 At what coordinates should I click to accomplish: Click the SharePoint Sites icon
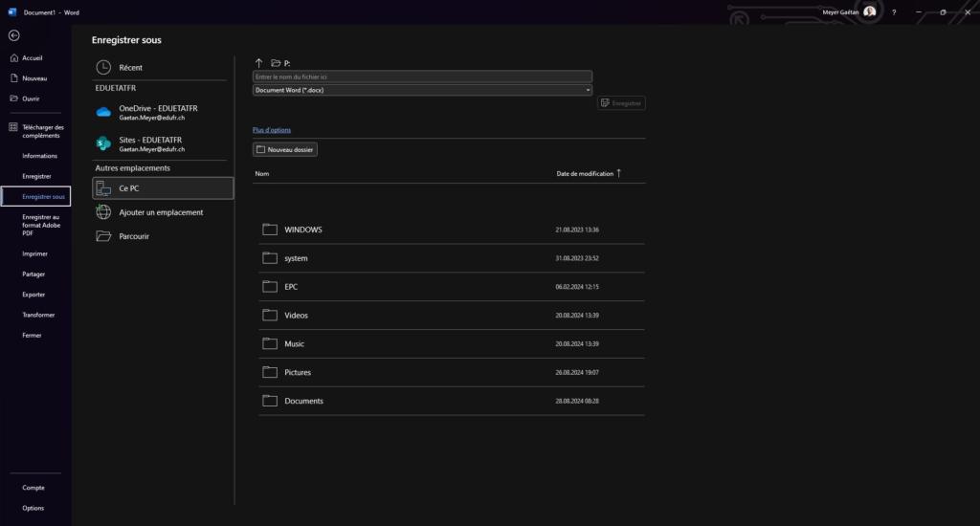(103, 143)
